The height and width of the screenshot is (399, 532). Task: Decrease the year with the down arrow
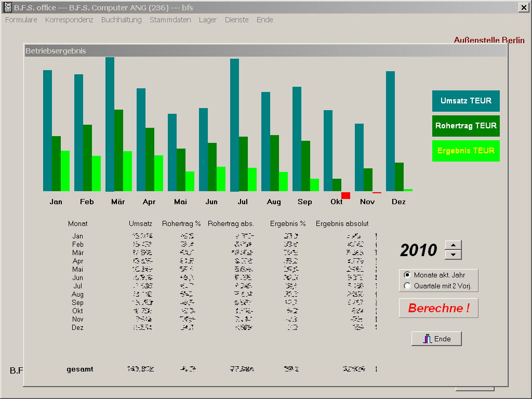(454, 255)
